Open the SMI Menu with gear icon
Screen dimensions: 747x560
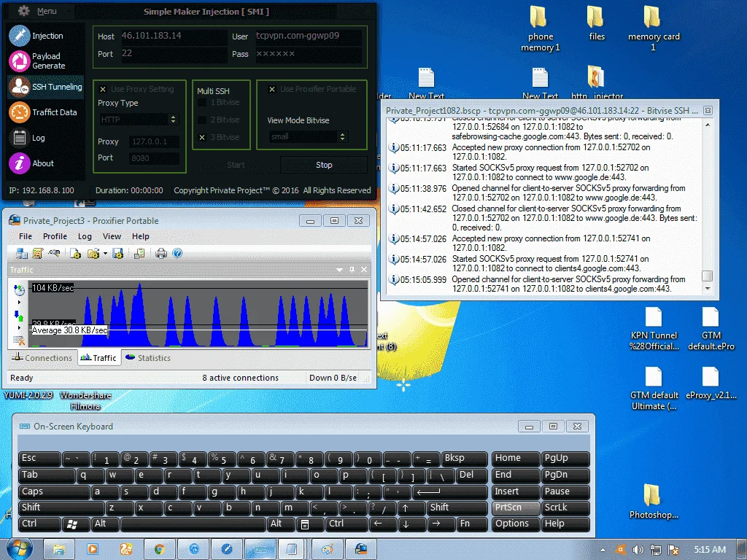click(37, 11)
